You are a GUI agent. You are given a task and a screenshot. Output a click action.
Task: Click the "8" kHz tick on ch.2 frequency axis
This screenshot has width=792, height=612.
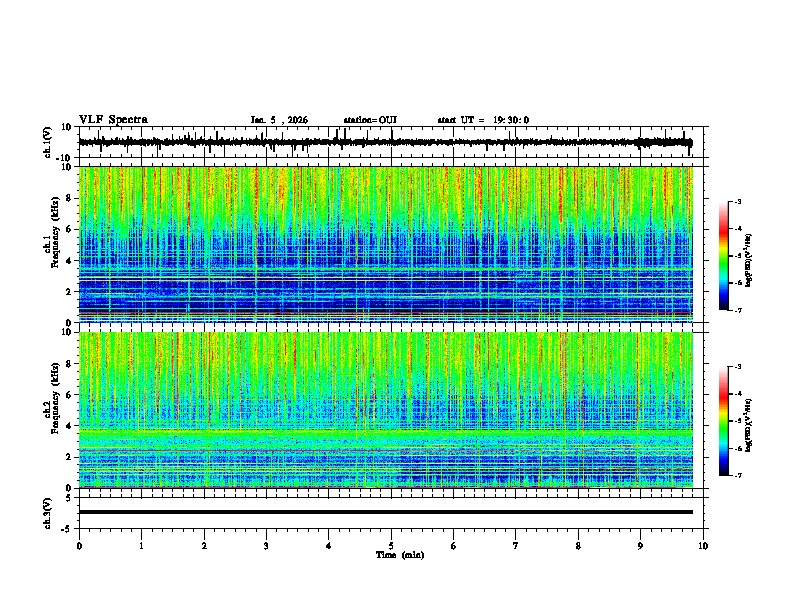(x=70, y=364)
